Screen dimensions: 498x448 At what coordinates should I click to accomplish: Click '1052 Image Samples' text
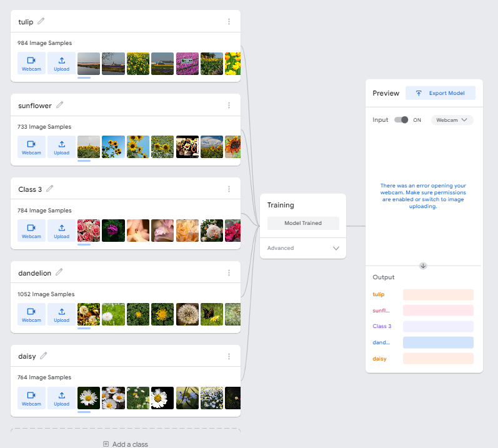(46, 294)
